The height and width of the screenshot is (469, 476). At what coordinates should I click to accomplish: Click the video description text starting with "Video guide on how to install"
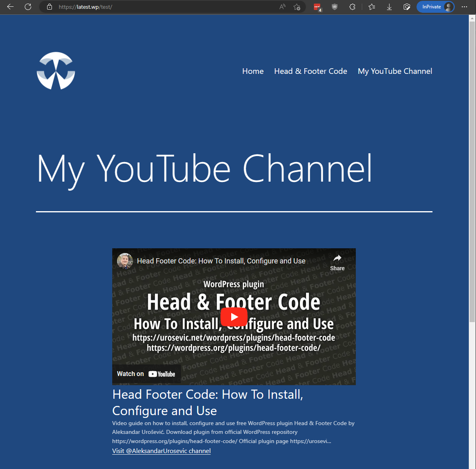tap(234, 432)
